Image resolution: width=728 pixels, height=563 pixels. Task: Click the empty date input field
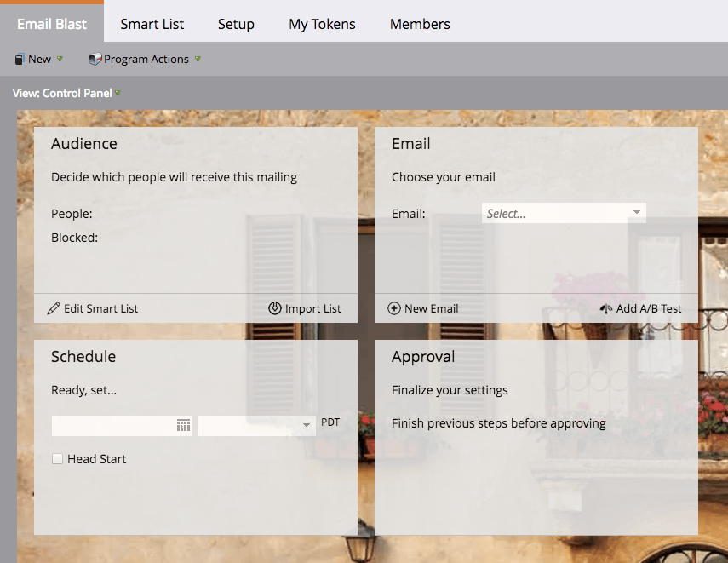111,425
